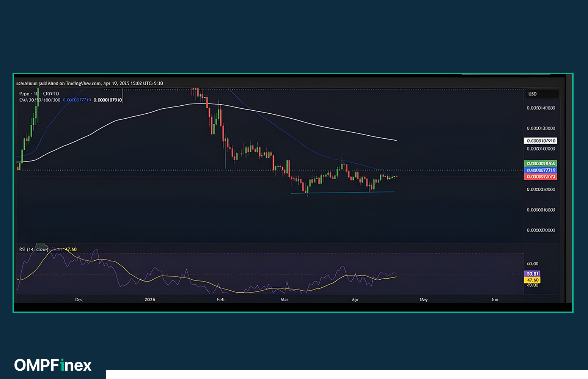588x379 pixels.
Task: Click the RSI (14, close) indicator legend
Action: [x=34, y=249]
